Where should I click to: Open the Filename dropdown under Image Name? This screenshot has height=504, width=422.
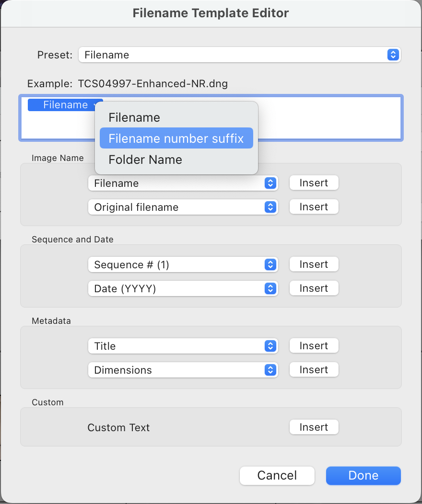[x=182, y=183]
